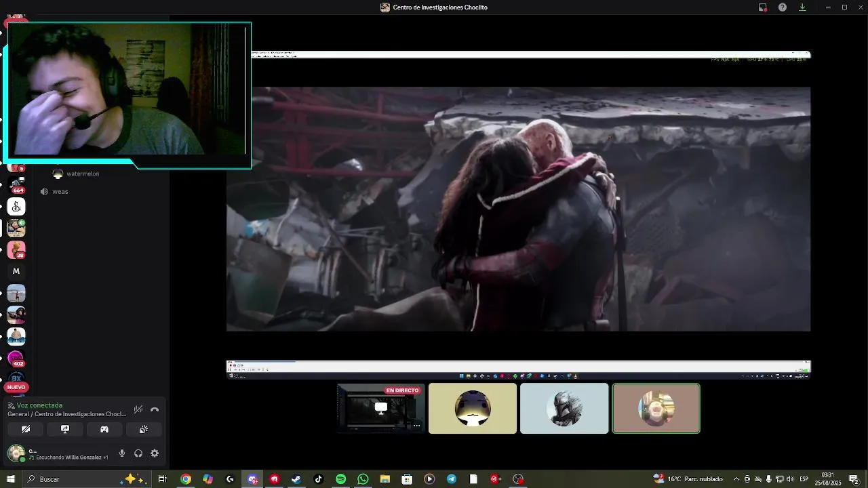
Task: Open Task View in the taskbar
Action: (x=163, y=479)
